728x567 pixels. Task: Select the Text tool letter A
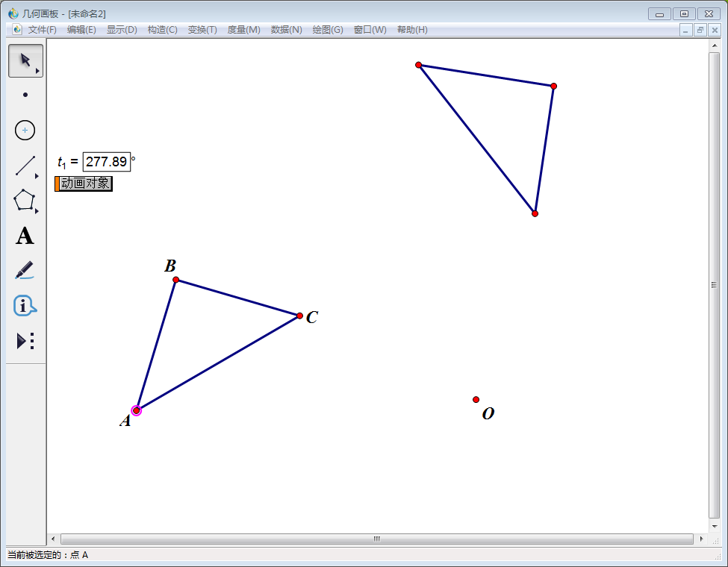point(25,236)
